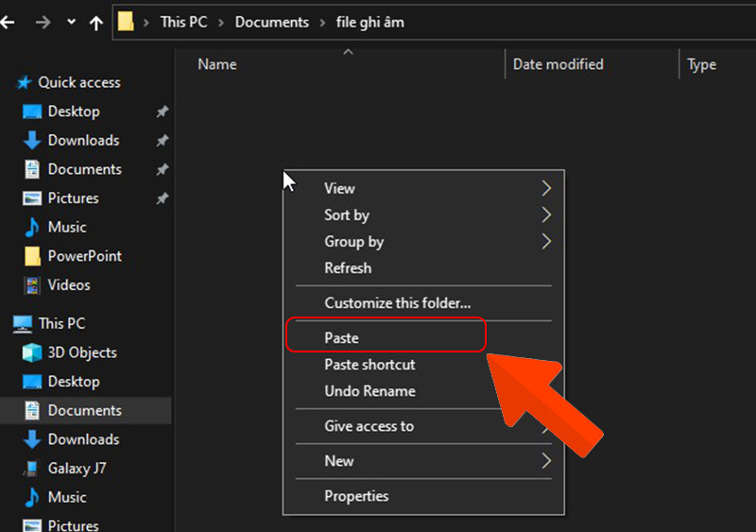This screenshot has width=756, height=532.
Task: Click the Forward navigation arrow
Action: click(43, 22)
